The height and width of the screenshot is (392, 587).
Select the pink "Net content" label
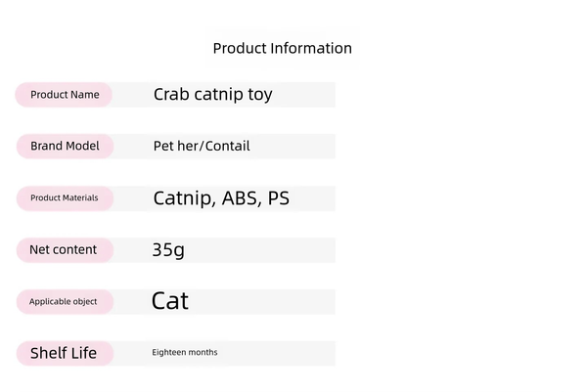(x=64, y=249)
